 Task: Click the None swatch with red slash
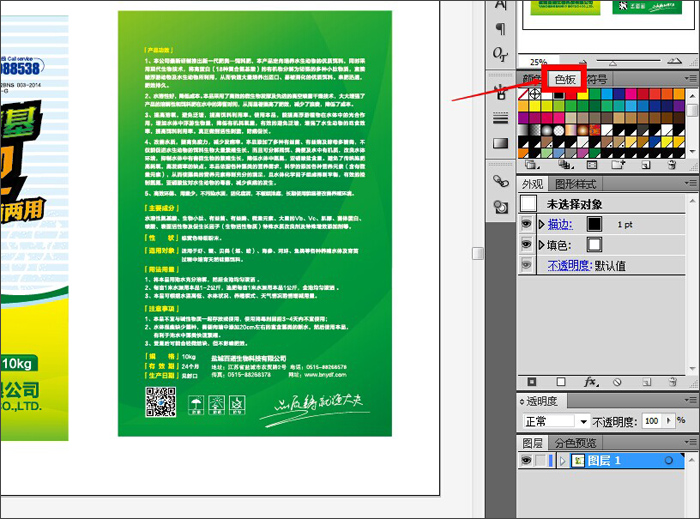tap(523, 94)
